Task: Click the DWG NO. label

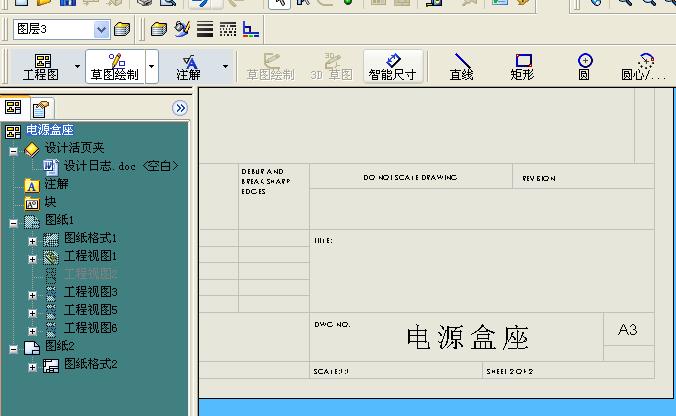Action: pyautogui.click(x=332, y=324)
